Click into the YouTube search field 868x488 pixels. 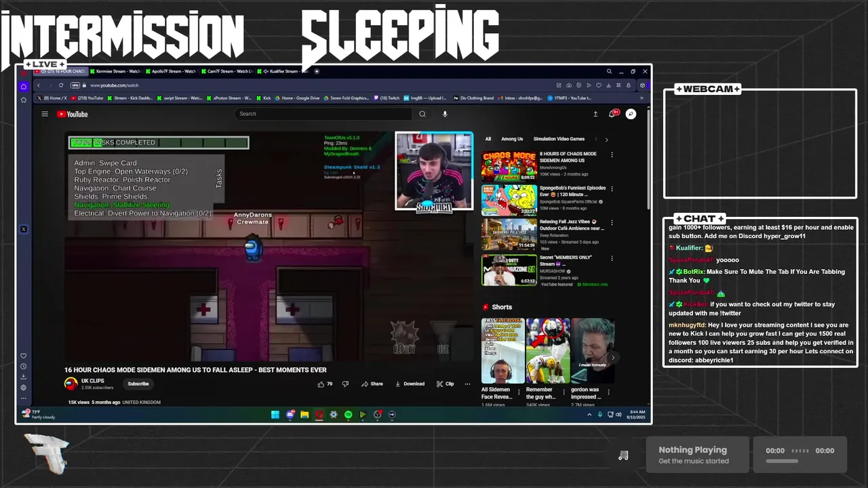pos(324,114)
